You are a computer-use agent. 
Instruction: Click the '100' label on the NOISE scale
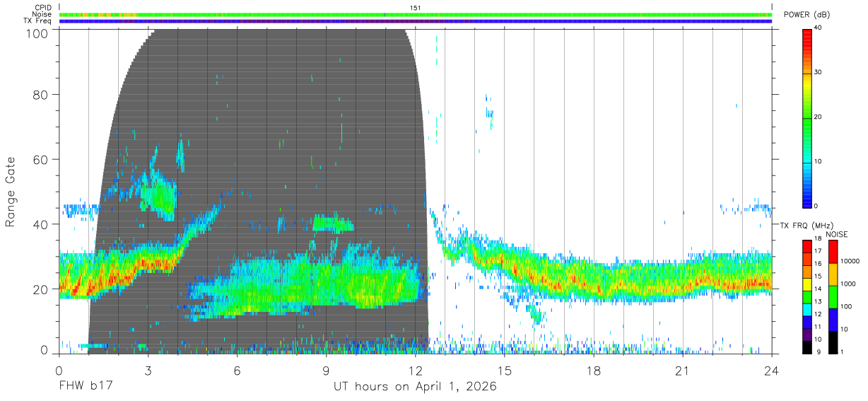point(848,306)
